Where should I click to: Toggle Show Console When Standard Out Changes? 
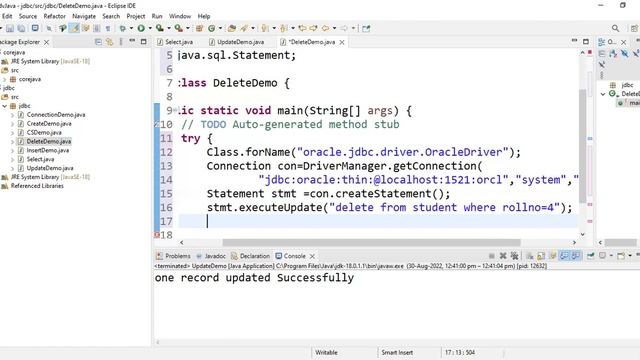[x=564, y=256]
